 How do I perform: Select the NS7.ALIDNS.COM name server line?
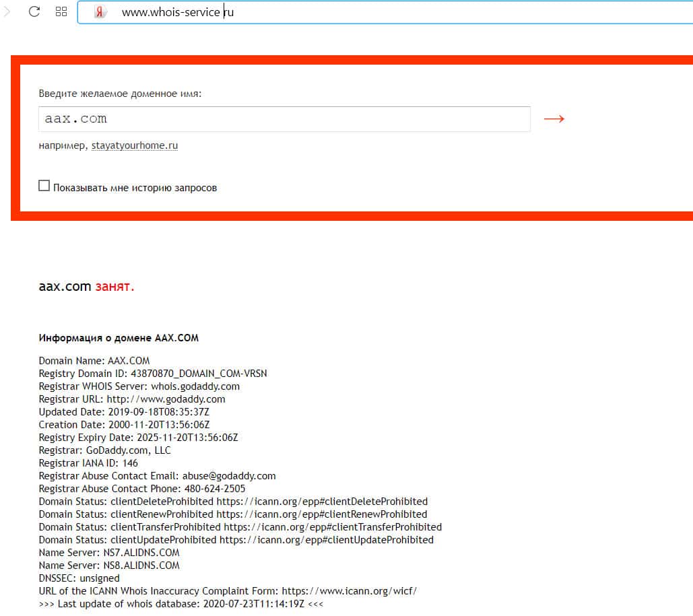109,553
